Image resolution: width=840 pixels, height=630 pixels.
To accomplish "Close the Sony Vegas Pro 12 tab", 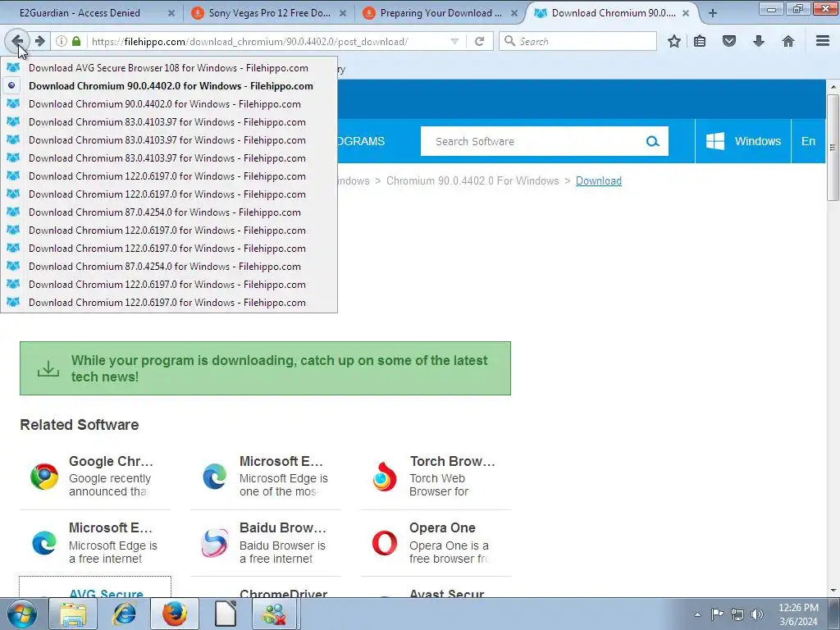I will (343, 13).
